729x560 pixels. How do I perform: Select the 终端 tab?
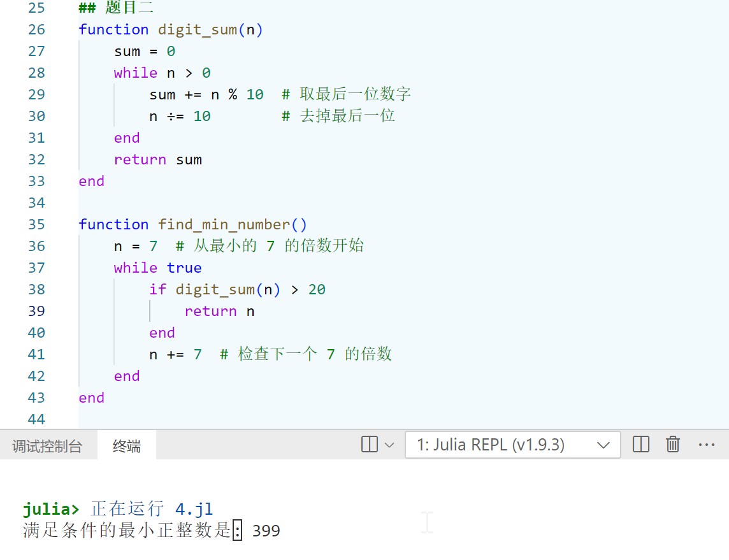[126, 446]
